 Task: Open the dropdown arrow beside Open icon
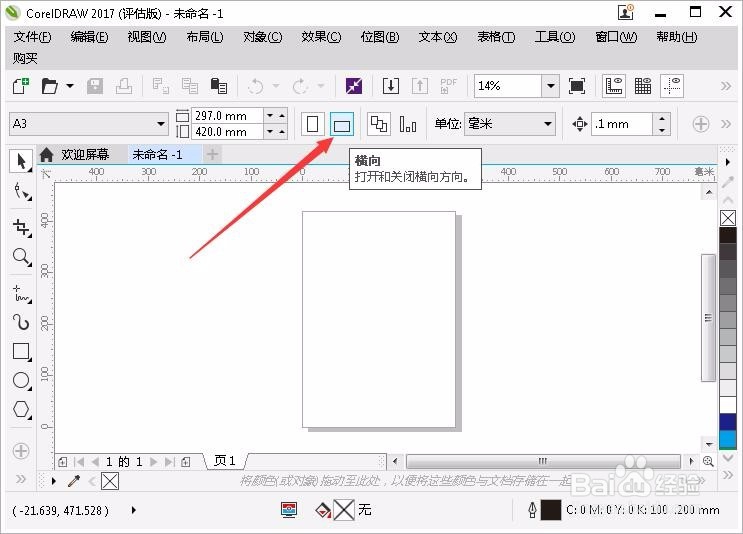70,86
